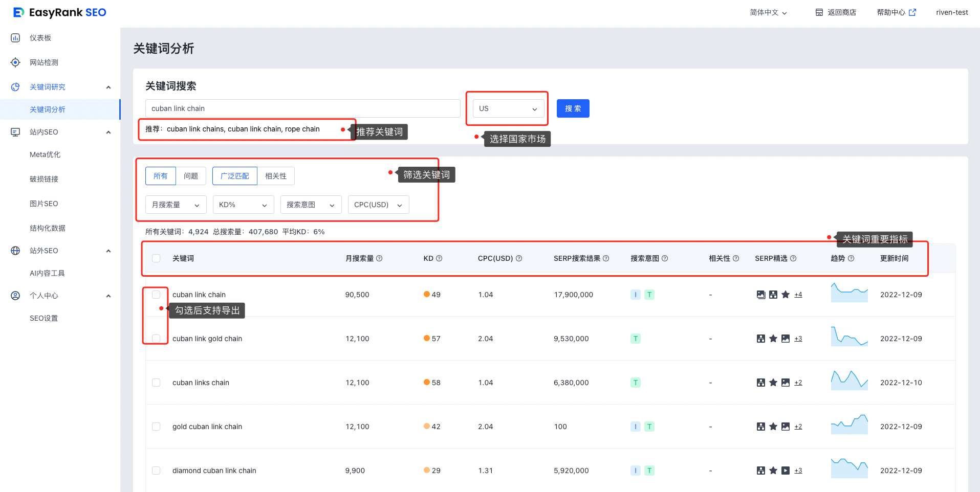Click the EasyRank SEO logo

pos(59,12)
